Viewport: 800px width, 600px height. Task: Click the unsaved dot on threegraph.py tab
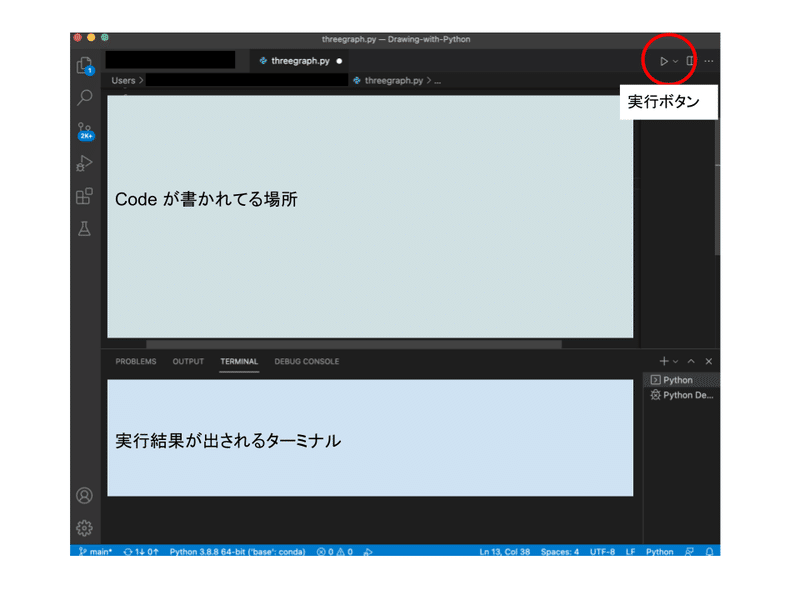point(339,61)
